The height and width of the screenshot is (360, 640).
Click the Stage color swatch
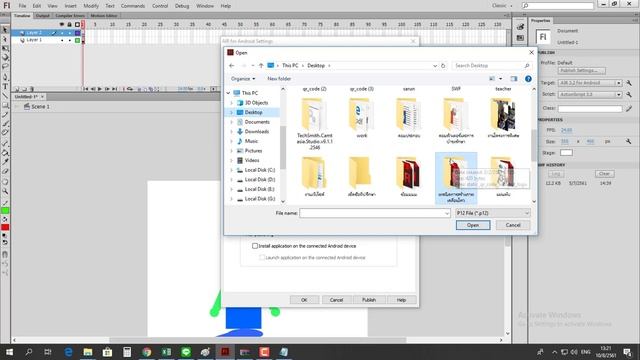coord(566,153)
